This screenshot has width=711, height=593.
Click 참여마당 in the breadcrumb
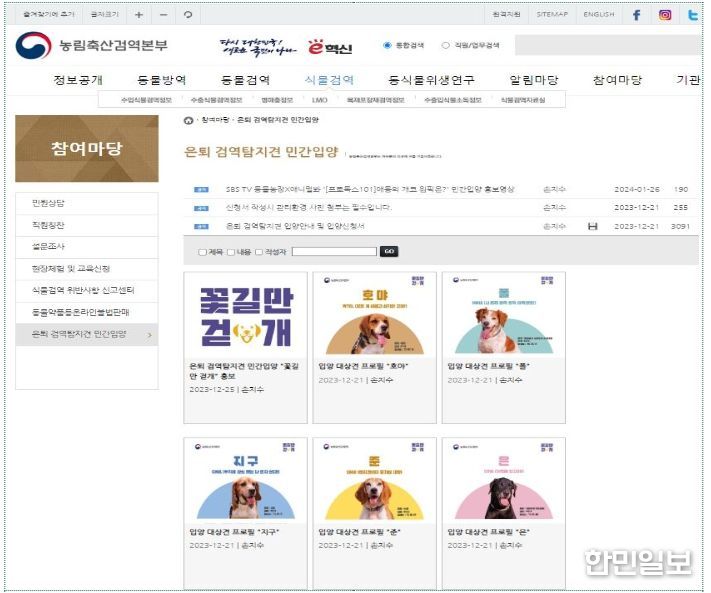tap(215, 120)
